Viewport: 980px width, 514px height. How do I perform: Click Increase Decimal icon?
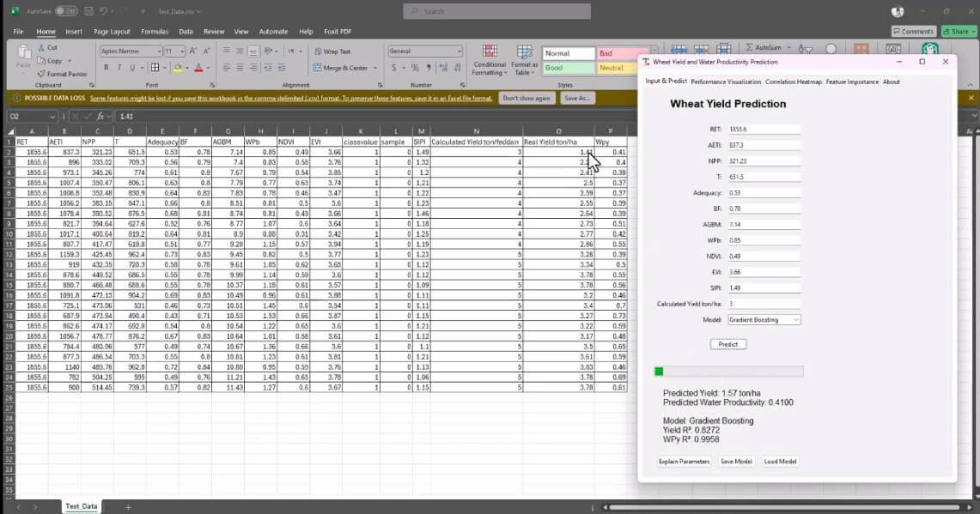click(x=443, y=68)
